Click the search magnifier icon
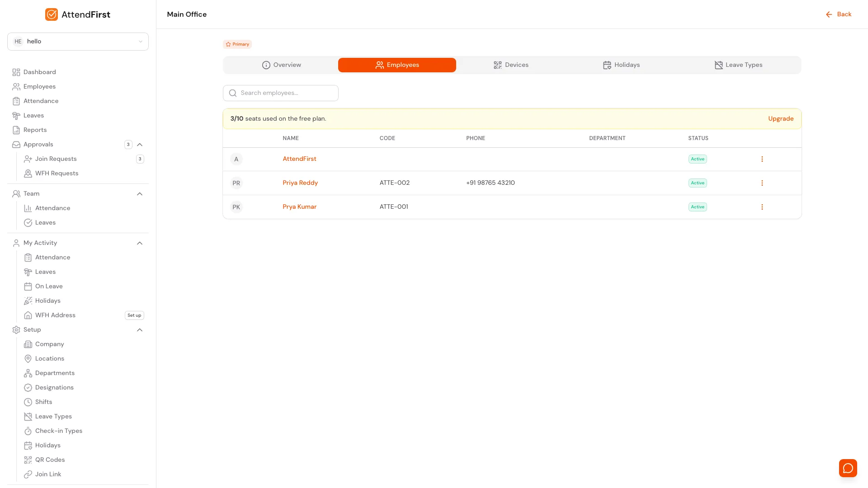Viewport: 868px width, 488px height. click(233, 93)
